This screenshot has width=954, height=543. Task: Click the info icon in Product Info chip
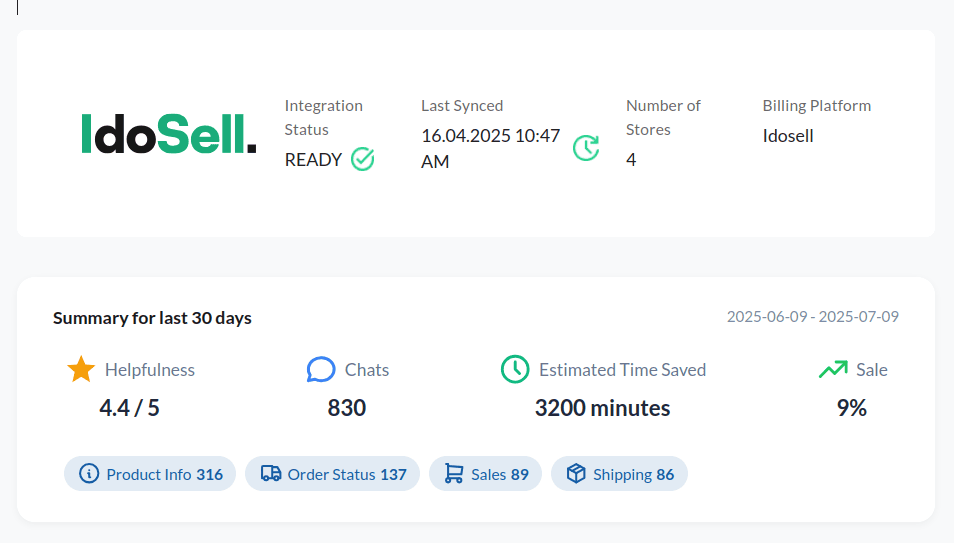coord(89,474)
